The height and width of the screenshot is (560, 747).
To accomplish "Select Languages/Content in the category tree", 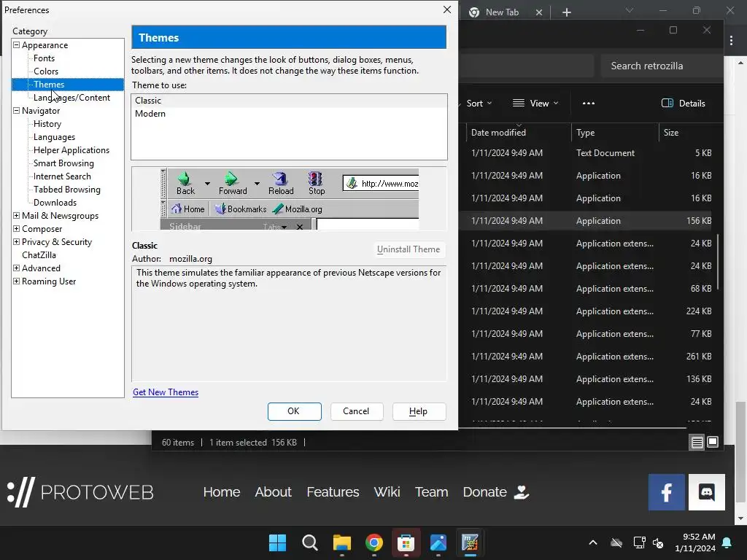I will (71, 98).
